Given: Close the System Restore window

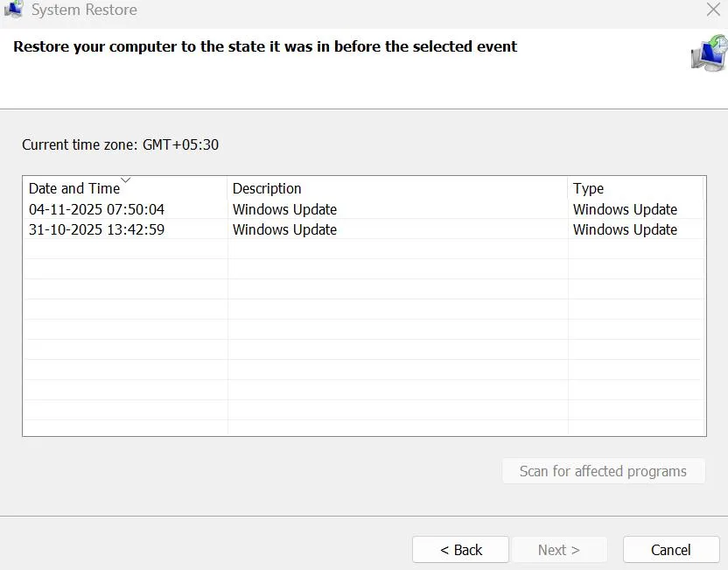Looking at the screenshot, I should click(x=713, y=10).
